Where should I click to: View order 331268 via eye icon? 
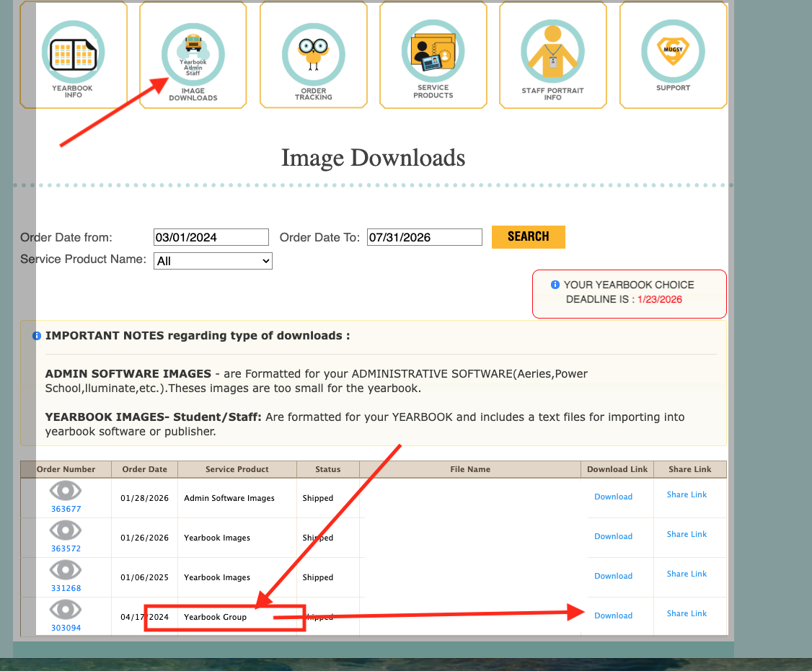[65, 570]
